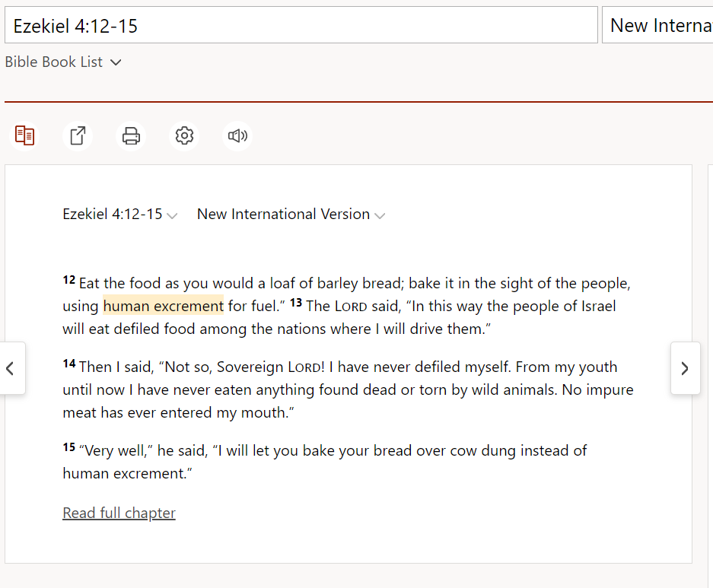Click the Ezekiel 4:12-15 search field
713x588 pixels.
tap(301, 25)
